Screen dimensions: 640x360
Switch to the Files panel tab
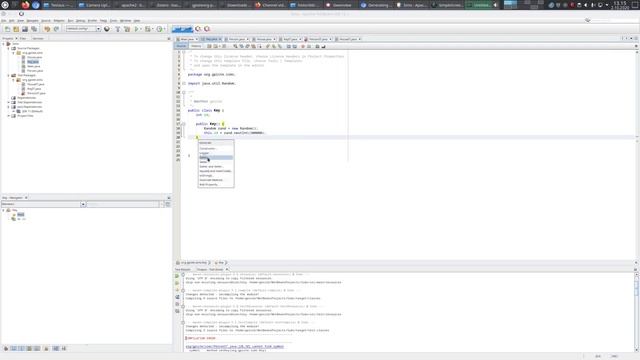coord(23,38)
